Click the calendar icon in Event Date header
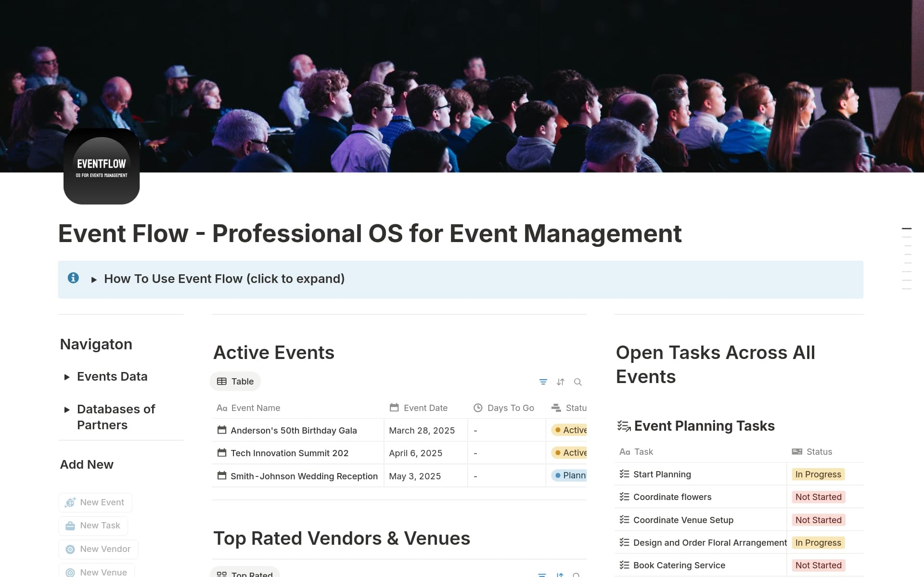Screen dimensions: 924x577 click(x=393, y=408)
